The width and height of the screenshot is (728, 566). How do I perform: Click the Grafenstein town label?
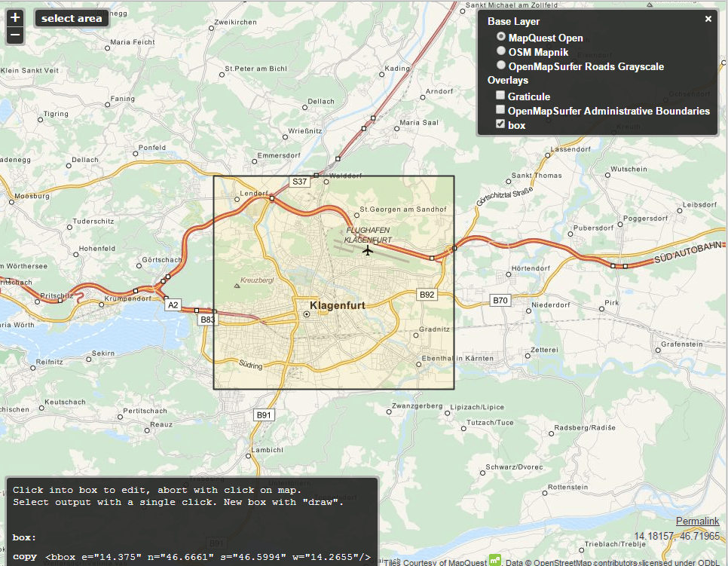pos(682,344)
